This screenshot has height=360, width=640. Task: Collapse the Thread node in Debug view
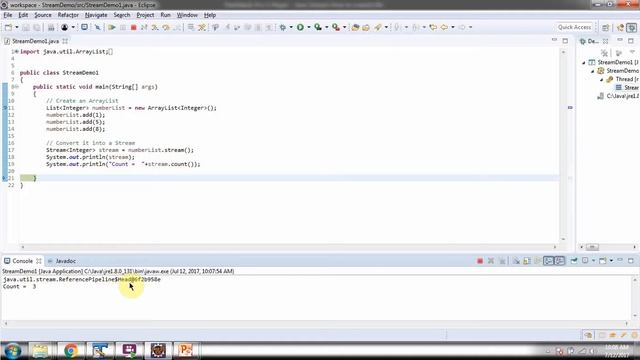tap(602, 79)
